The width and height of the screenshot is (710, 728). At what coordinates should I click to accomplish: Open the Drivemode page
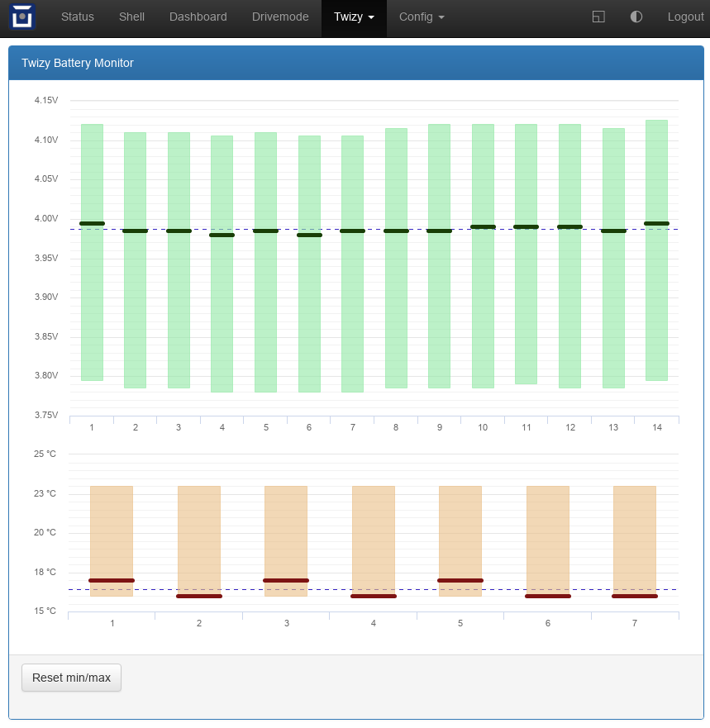click(x=280, y=17)
